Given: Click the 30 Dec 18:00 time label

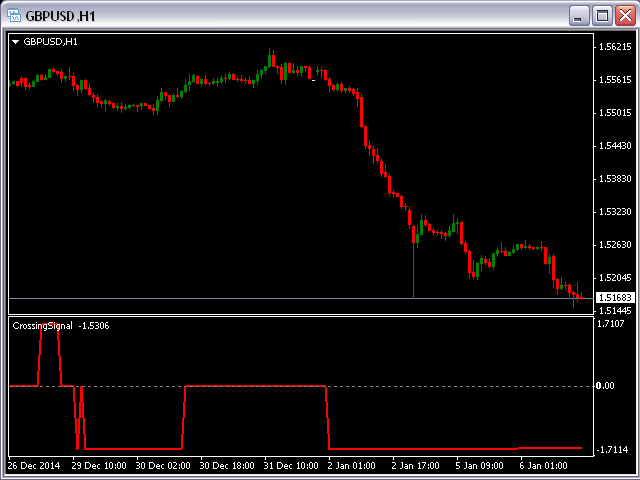Looking at the screenshot, I should pyautogui.click(x=227, y=466).
